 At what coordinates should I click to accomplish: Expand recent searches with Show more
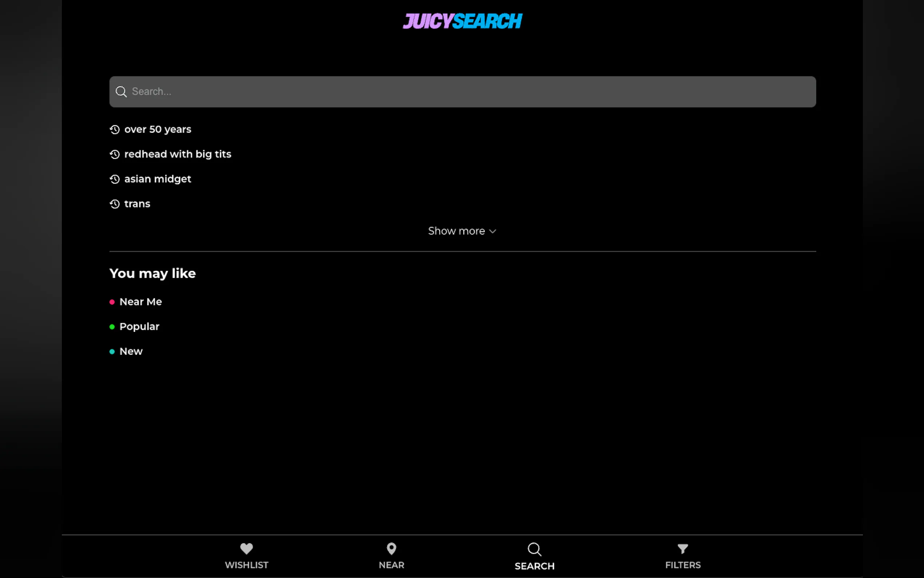[457, 231]
